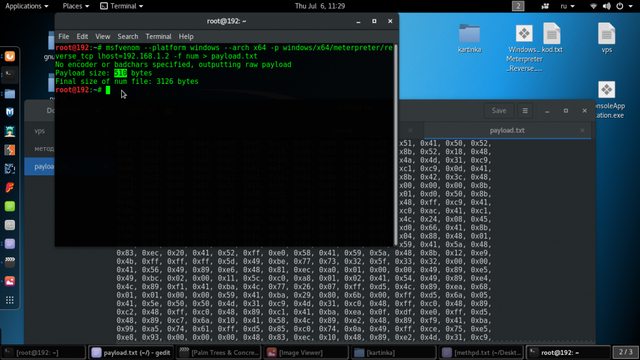Open the Image Viewer icon in dock
The width and height of the screenshot is (640, 360).
(x=9, y=281)
